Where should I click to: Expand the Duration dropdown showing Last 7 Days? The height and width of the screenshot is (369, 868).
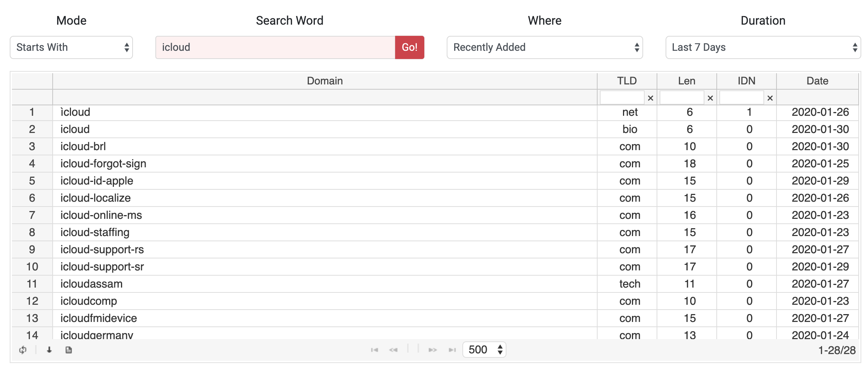click(x=763, y=47)
